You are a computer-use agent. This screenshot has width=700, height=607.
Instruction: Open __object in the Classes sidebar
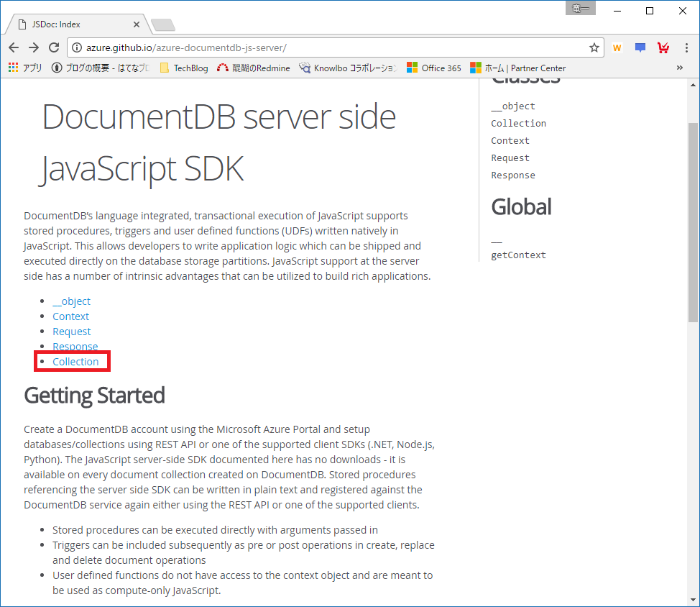click(513, 106)
